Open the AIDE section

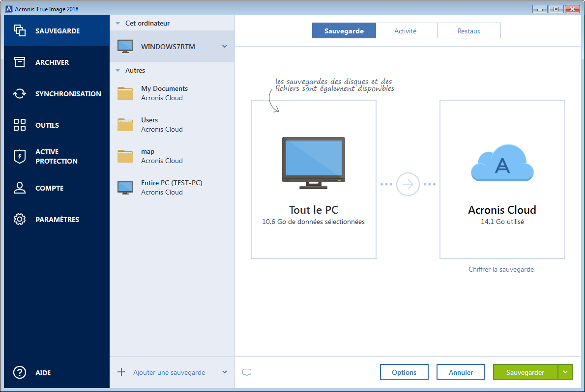click(x=57, y=372)
